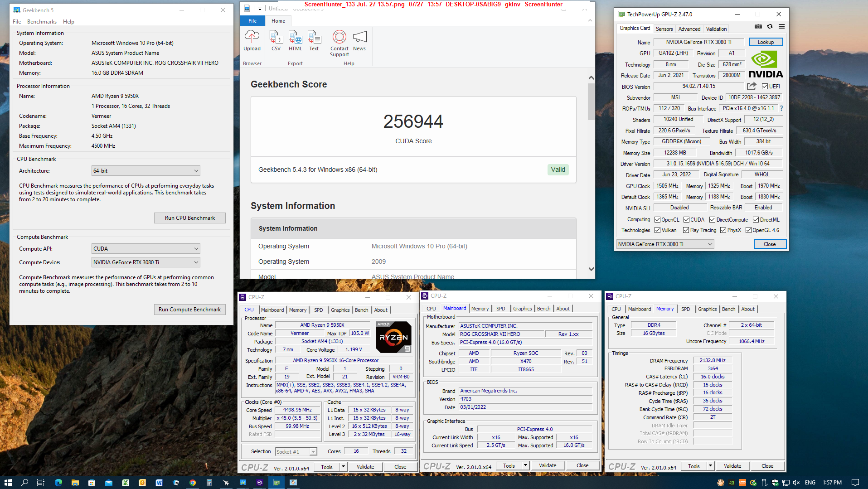Toggle Ray Tracing checkbox
Viewport: 868px width, 489px height.
(x=686, y=230)
